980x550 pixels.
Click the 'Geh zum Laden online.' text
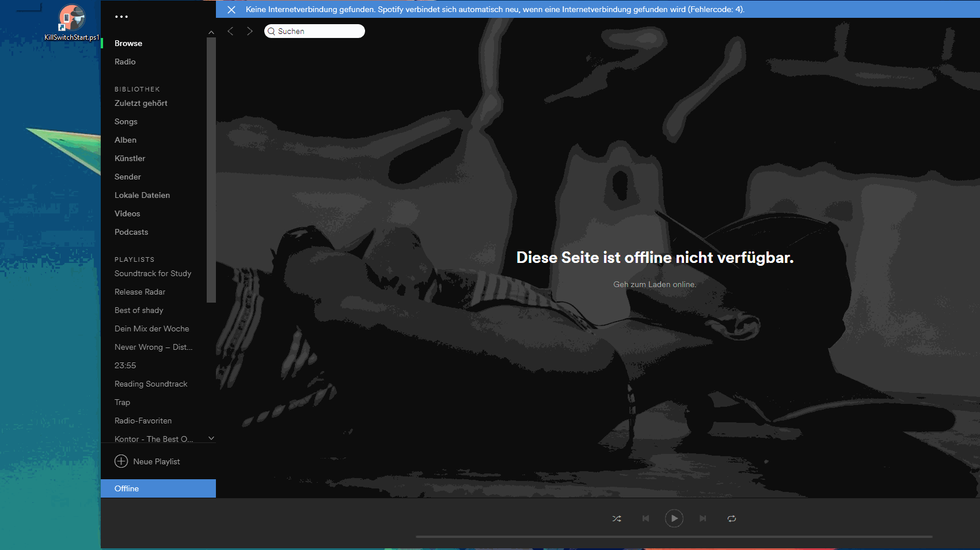pos(655,284)
